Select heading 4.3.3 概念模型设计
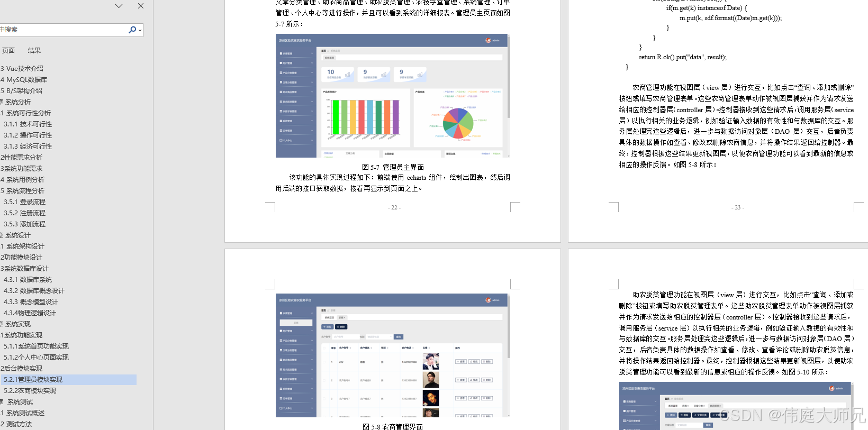The image size is (868, 430). pos(31,302)
